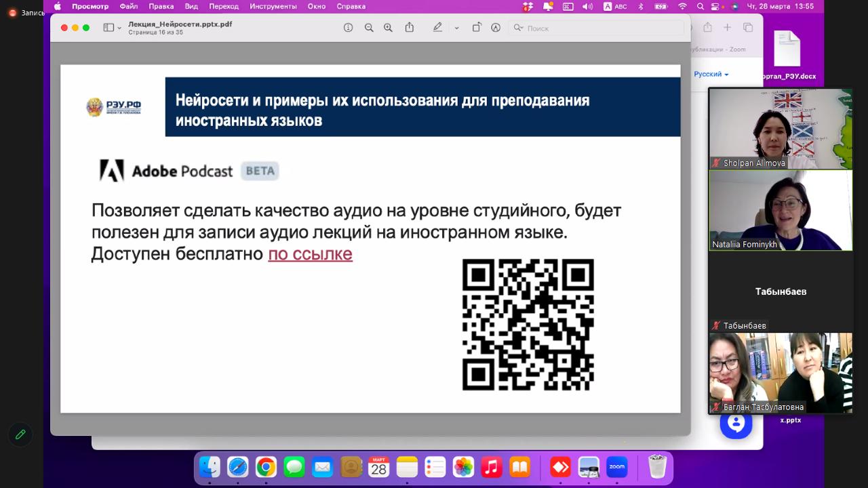
Task: Expand highlight color options arrow
Action: pyautogui.click(x=456, y=28)
